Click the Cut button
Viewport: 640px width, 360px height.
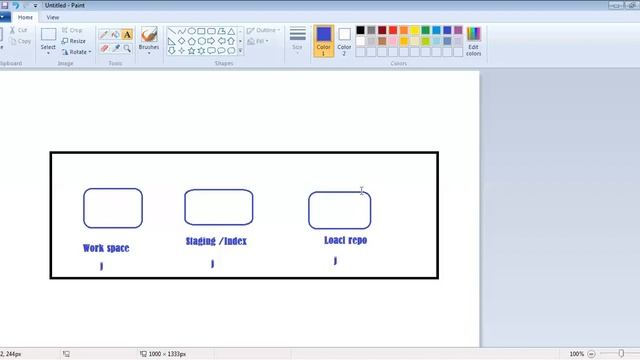click(x=19, y=30)
